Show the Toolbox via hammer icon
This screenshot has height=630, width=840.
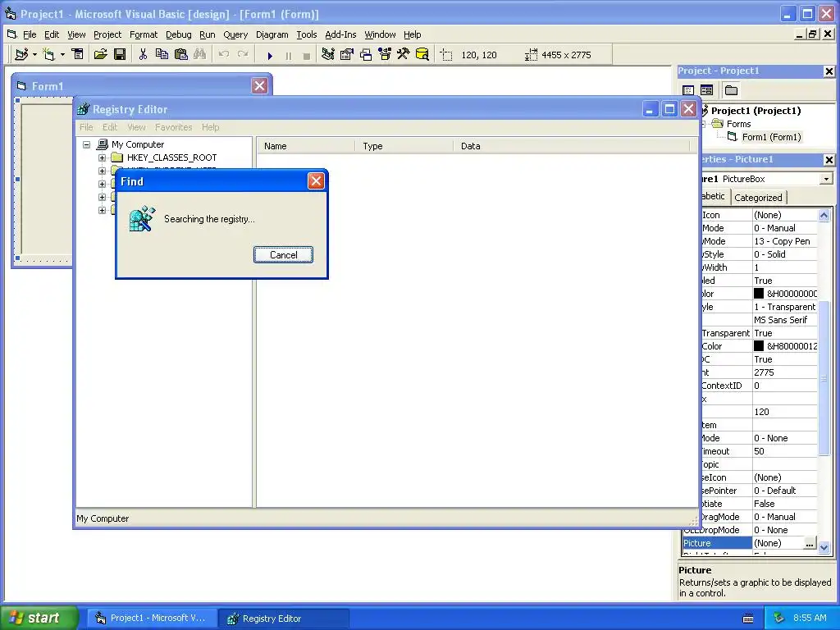coord(403,54)
